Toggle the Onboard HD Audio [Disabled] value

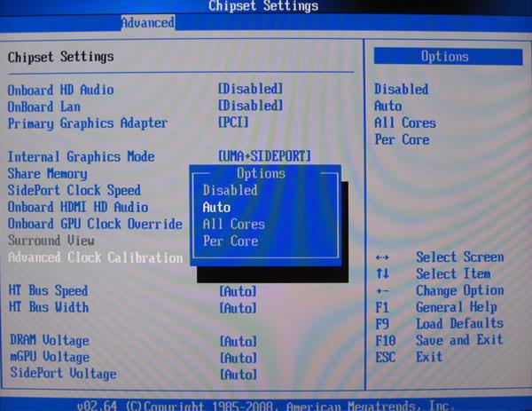click(251, 89)
